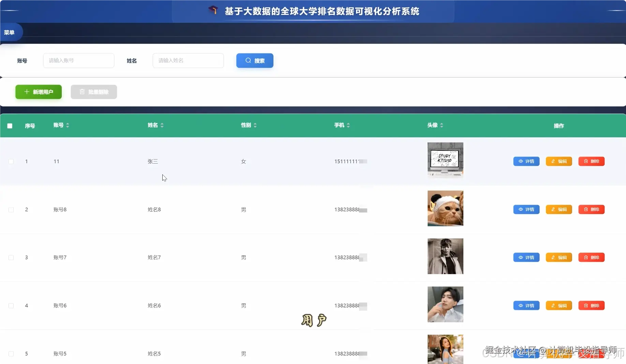The width and height of the screenshot is (626, 364).
Task: Click the cat avatar thumbnail for 账号8
Action: (x=445, y=208)
